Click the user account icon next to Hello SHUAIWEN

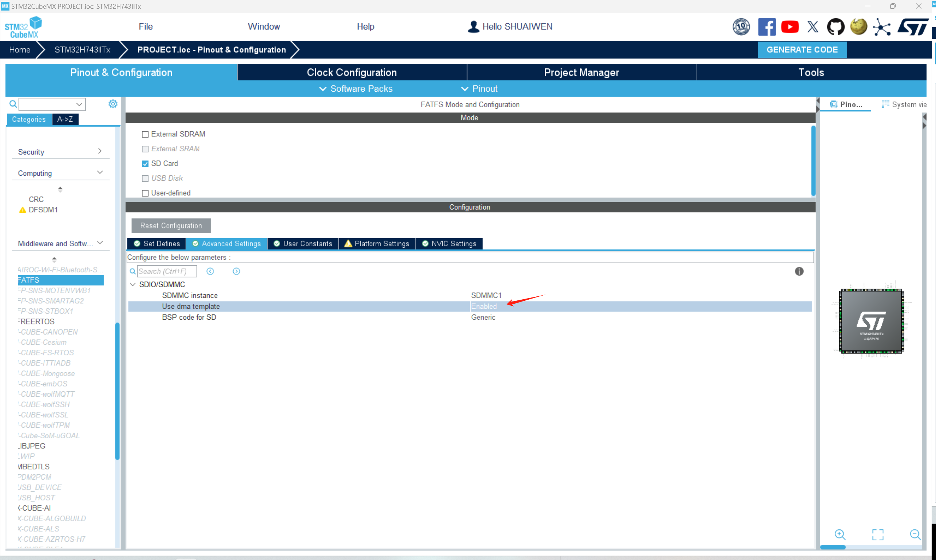(473, 27)
